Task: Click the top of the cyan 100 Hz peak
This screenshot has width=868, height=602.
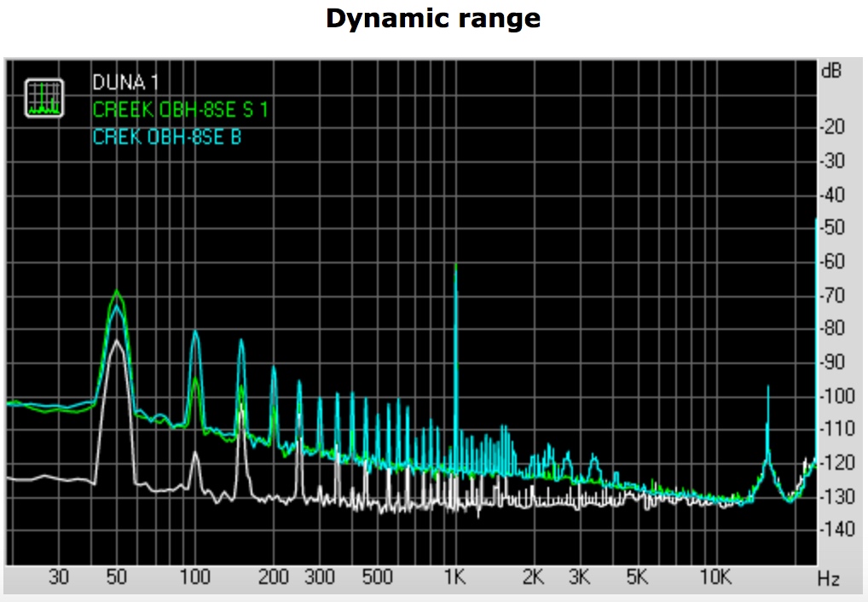Action: [195, 333]
